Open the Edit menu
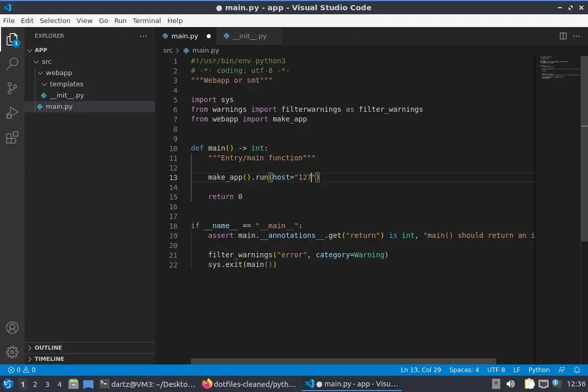 (27, 20)
